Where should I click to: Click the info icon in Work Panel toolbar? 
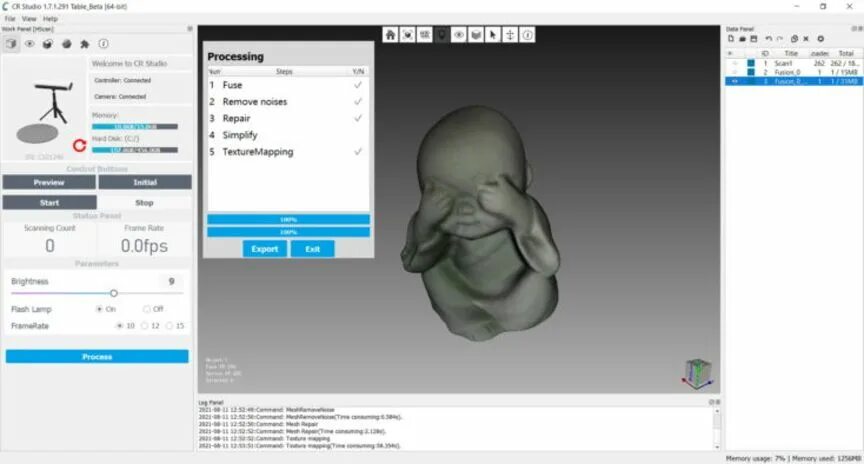(104, 44)
